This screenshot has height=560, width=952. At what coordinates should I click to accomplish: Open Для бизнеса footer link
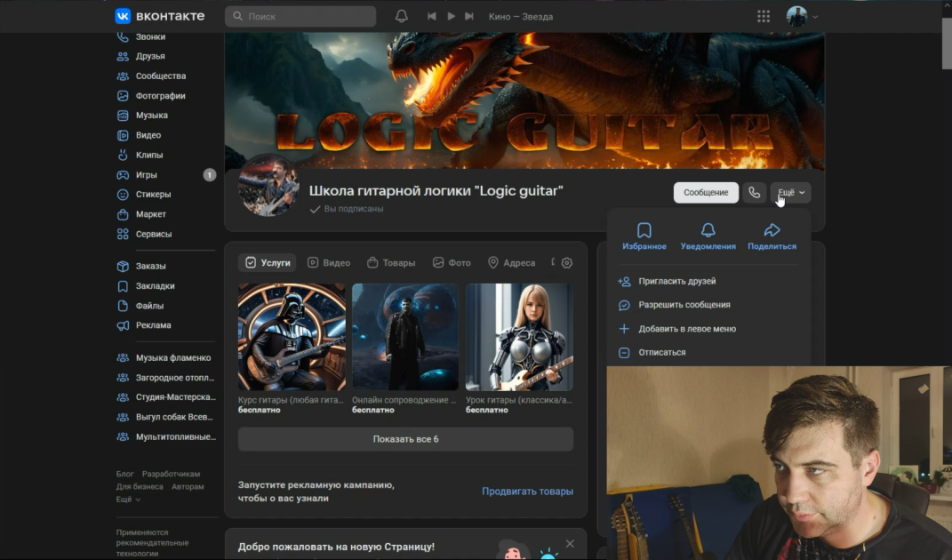pyautogui.click(x=140, y=486)
